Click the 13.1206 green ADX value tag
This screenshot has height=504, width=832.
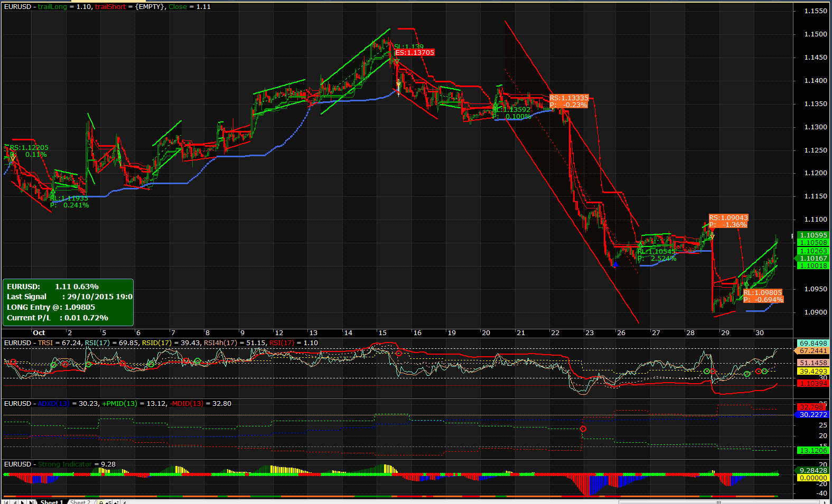812,451
